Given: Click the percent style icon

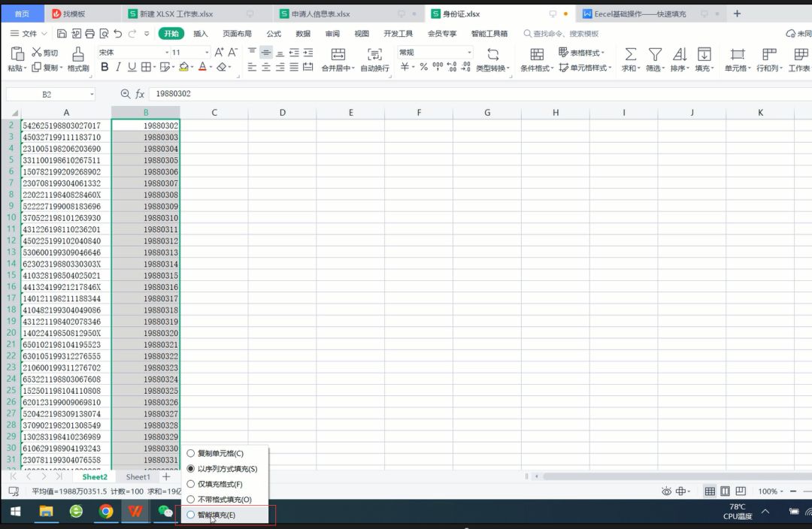Looking at the screenshot, I should point(423,67).
